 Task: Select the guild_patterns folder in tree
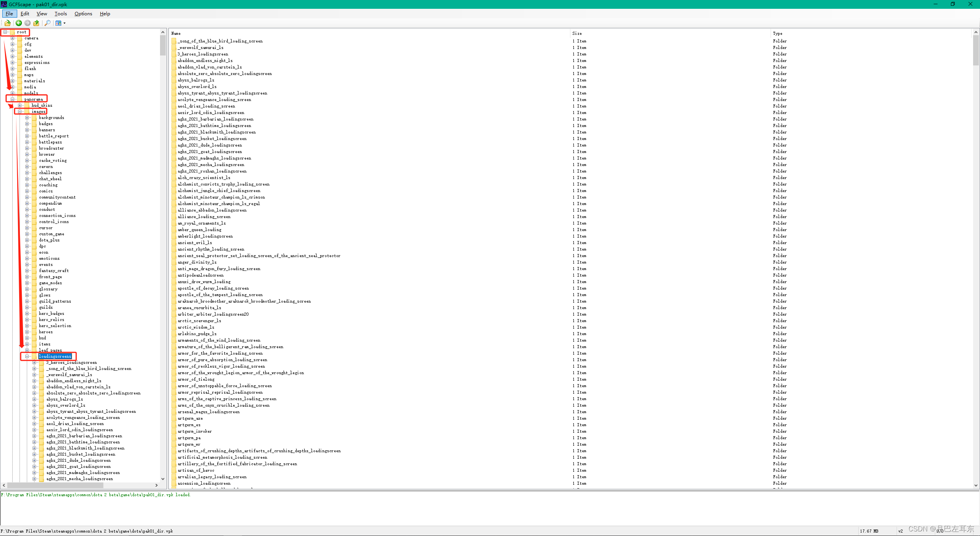55,301
